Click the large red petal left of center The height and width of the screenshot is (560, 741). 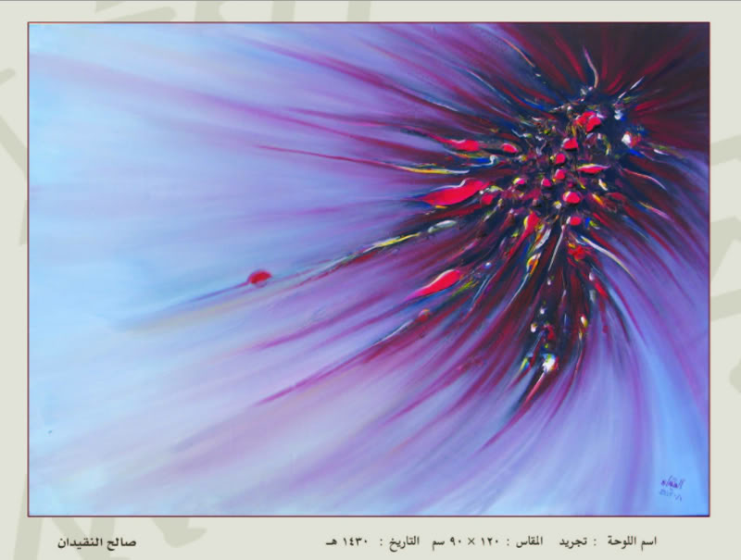(454, 193)
